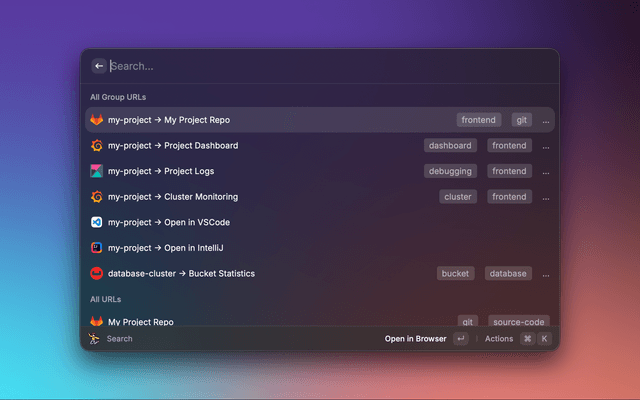Expand the ellipsis on the Project Dashboard row
Screen dimensions: 640x400
pyautogui.click(x=546, y=146)
